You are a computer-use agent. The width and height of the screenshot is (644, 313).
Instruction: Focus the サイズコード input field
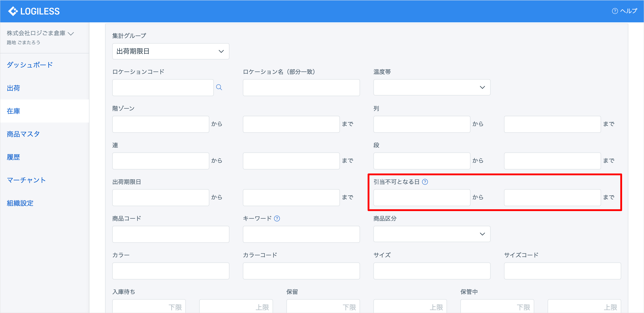[563, 271]
